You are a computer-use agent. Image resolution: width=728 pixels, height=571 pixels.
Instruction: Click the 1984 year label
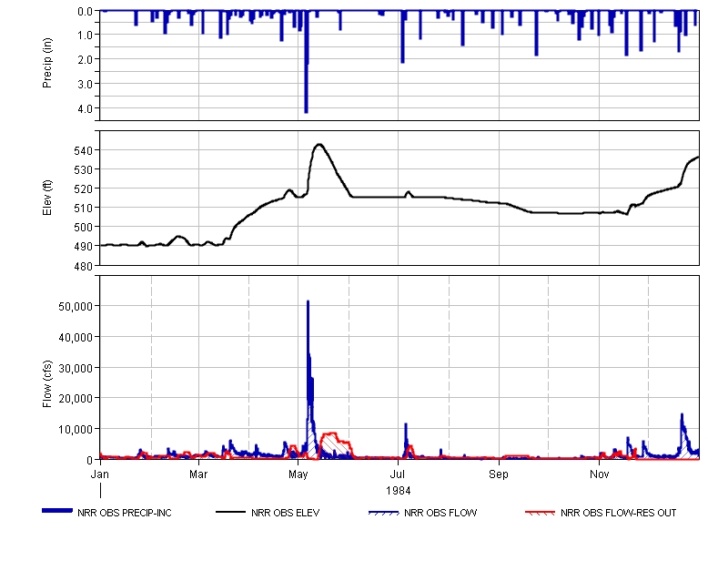pos(398,491)
